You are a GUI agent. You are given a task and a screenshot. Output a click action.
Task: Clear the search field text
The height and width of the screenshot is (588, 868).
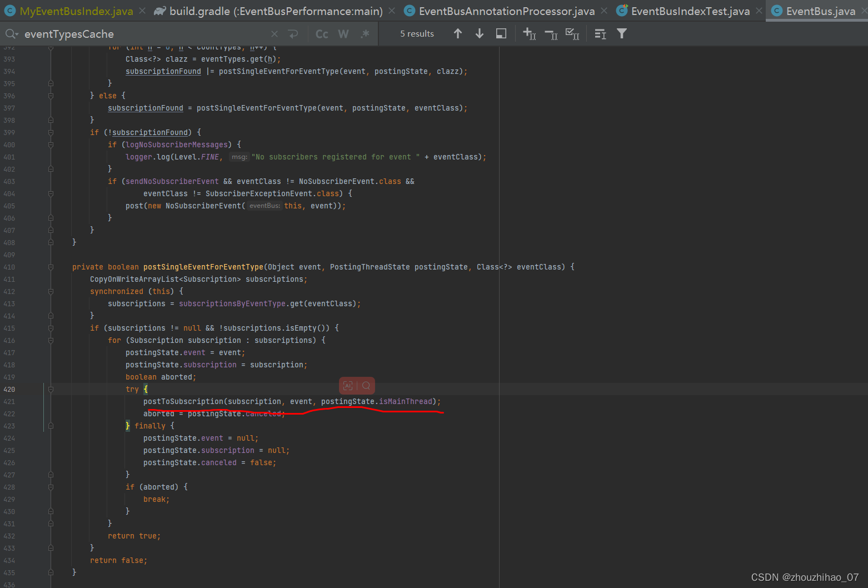pyautogui.click(x=275, y=34)
